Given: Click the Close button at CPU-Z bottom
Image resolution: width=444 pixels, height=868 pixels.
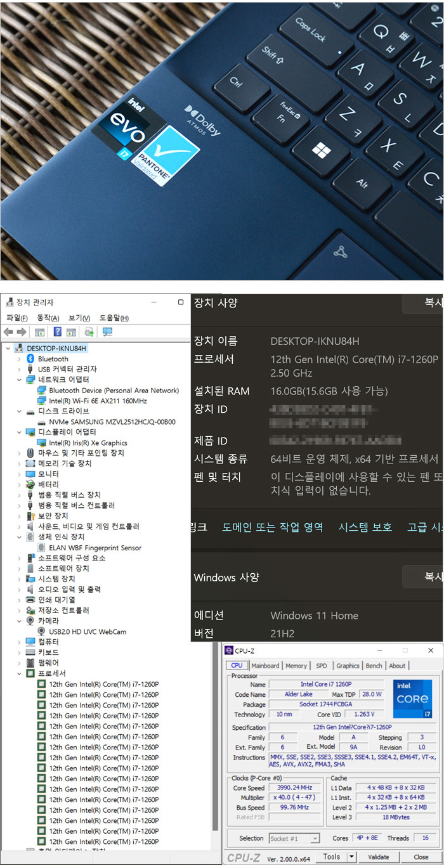Looking at the screenshot, I should [x=421, y=857].
